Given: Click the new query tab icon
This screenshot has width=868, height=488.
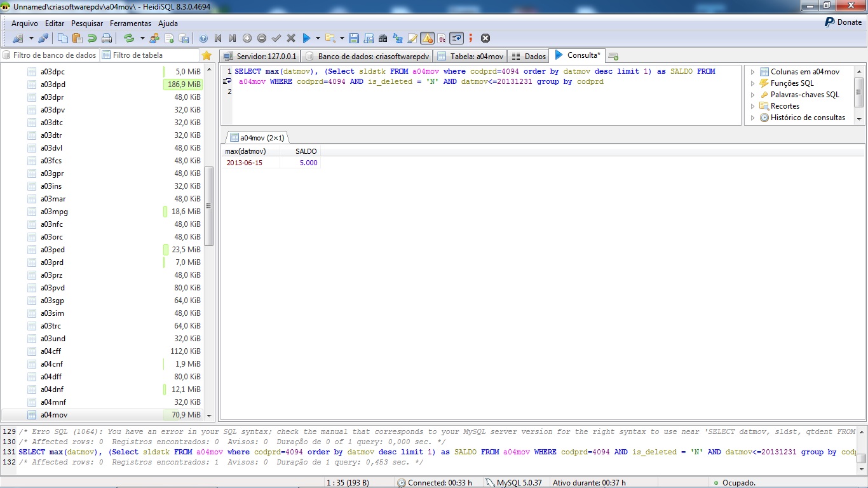Looking at the screenshot, I should pyautogui.click(x=613, y=56).
